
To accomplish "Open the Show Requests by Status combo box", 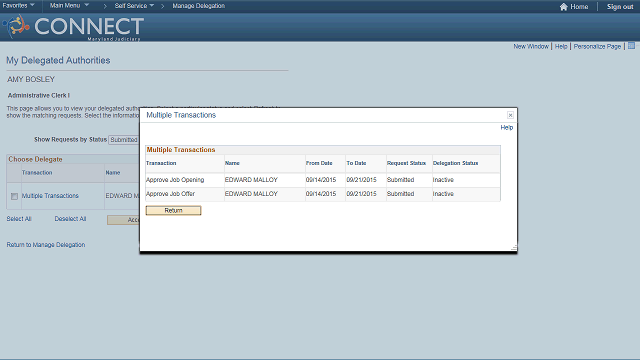I will click(124, 140).
